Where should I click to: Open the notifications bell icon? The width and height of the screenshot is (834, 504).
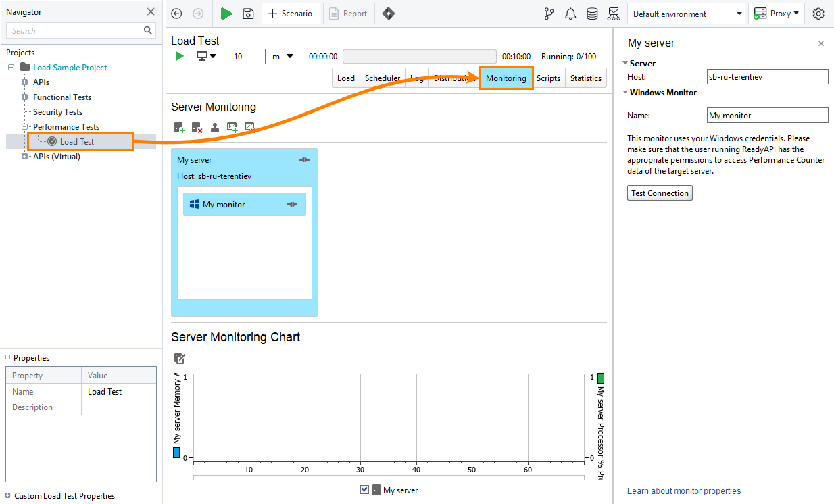click(x=570, y=14)
